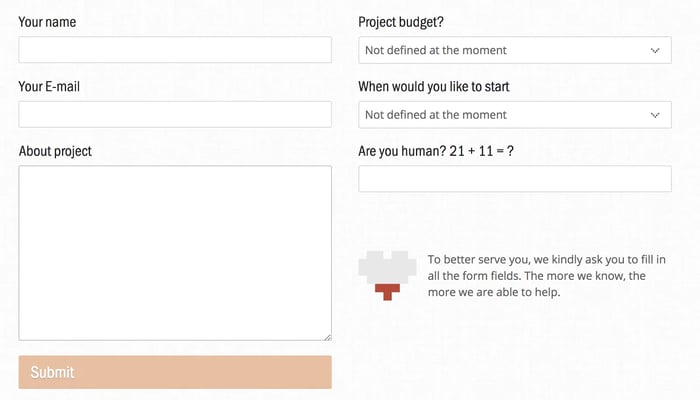Click the 'Your E-mail' label
This screenshot has width=700, height=400.
[x=49, y=87]
